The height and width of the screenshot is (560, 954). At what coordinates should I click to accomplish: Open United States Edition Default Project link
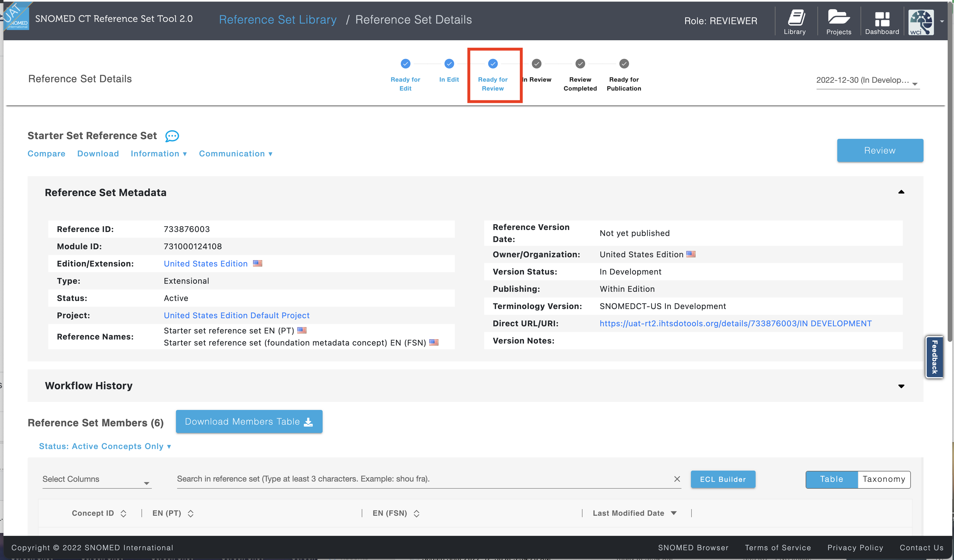237,315
